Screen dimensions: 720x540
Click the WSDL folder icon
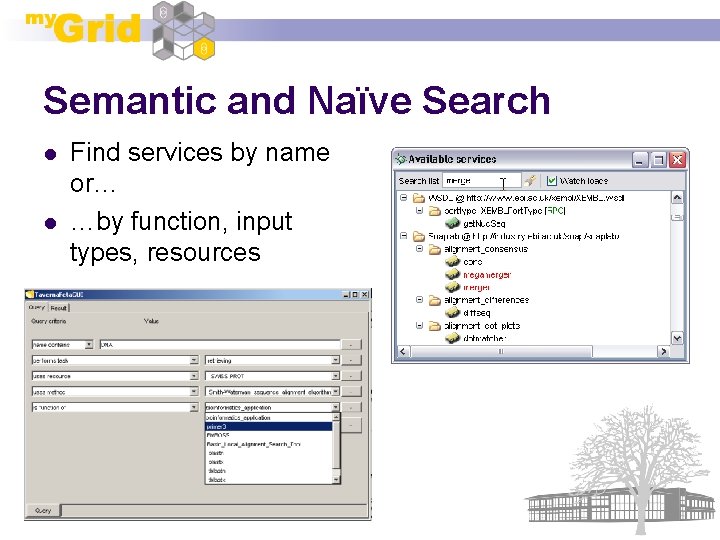(x=418, y=198)
